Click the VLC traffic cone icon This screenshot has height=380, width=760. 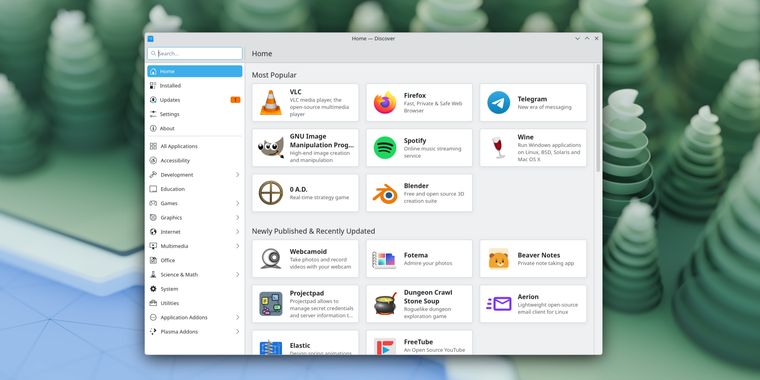270,103
